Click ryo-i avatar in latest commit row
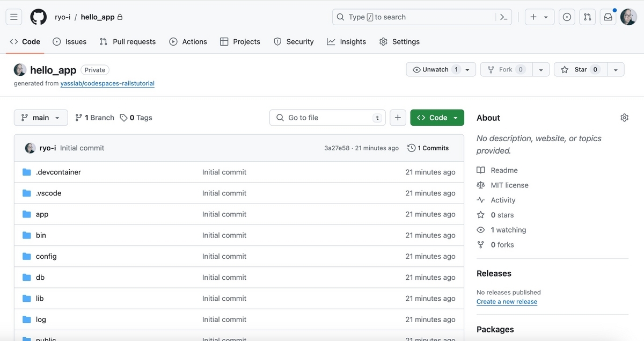This screenshot has height=341, width=644. pos(31,148)
